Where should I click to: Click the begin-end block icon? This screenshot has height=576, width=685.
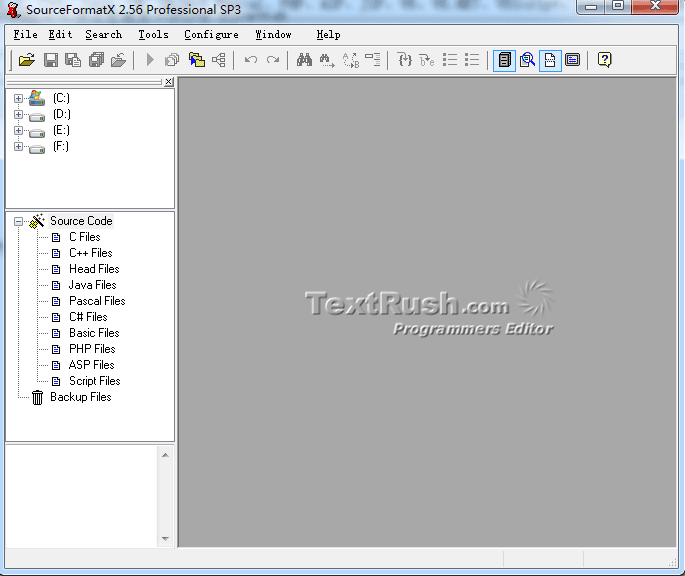pos(427,60)
